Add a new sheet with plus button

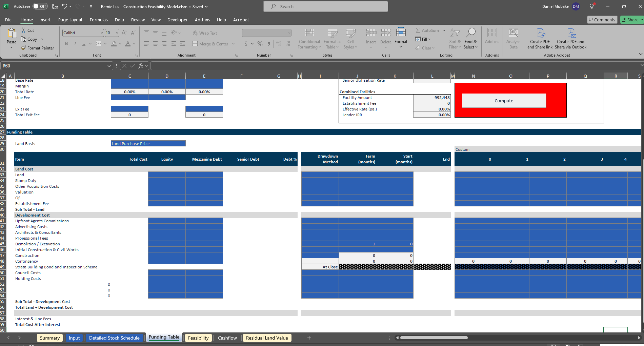point(309,338)
